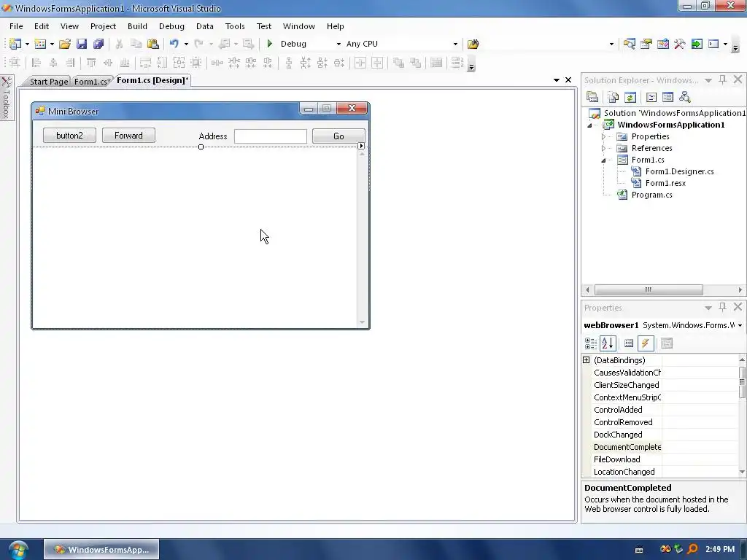Open the Any CPU platform dropdown
This screenshot has width=747, height=560.
455,44
